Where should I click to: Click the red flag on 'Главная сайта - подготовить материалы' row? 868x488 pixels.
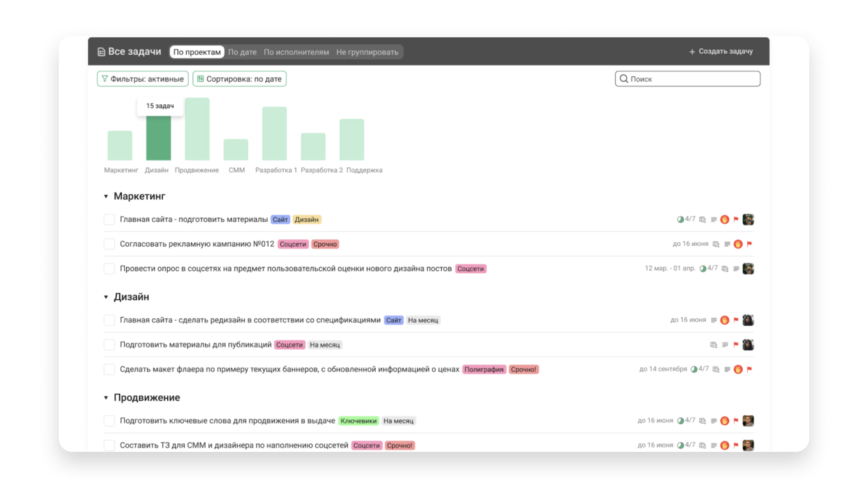736,220
